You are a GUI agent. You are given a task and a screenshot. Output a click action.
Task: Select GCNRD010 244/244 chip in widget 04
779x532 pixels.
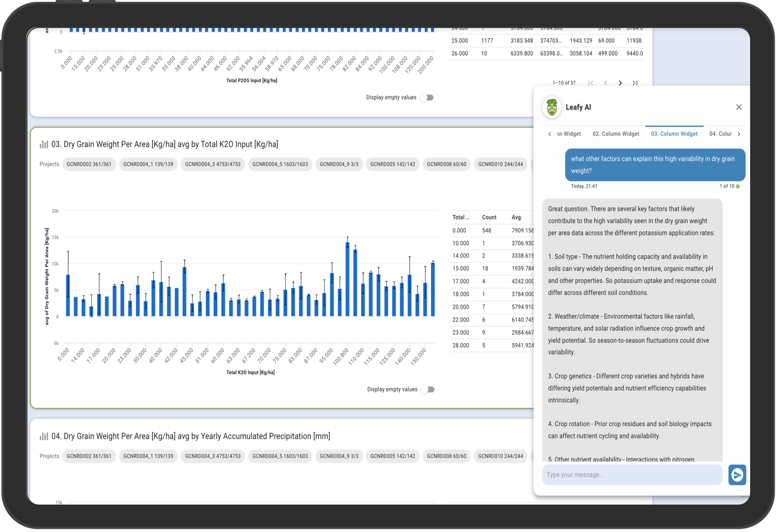(500, 456)
